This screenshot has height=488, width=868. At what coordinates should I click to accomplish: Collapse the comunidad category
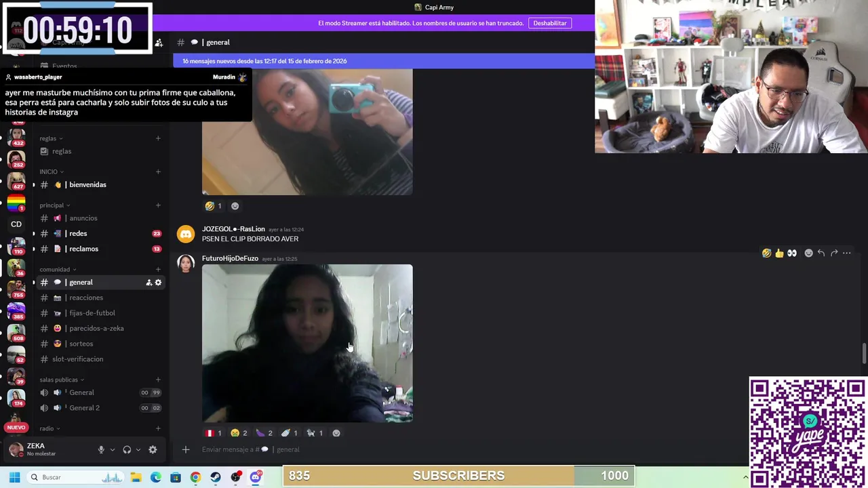click(x=58, y=270)
